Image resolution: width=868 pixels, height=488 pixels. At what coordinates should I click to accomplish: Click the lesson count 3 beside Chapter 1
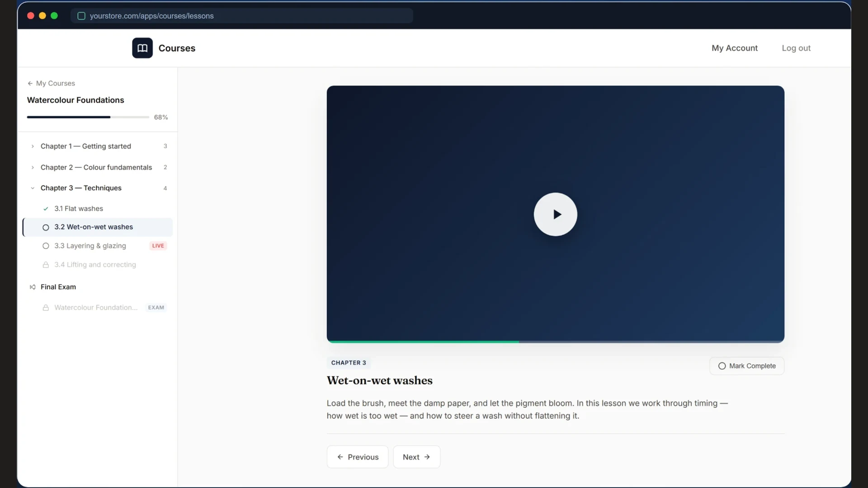(x=165, y=146)
